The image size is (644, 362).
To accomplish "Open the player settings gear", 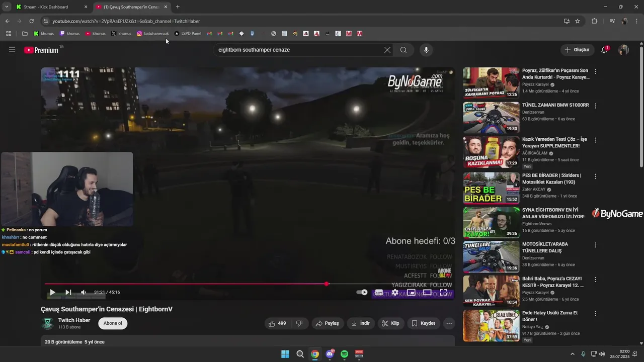I will [x=395, y=292].
